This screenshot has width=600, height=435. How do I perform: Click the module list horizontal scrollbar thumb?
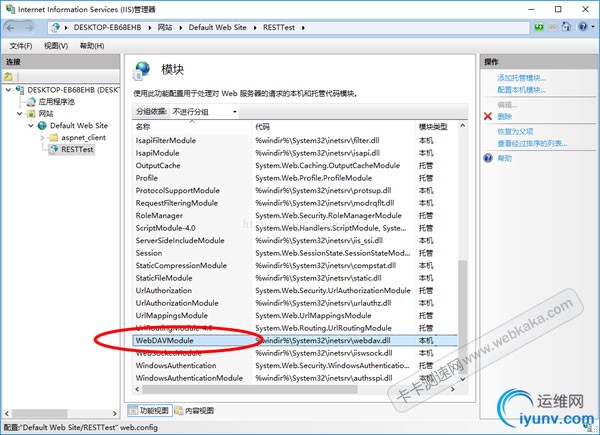pos(250,389)
